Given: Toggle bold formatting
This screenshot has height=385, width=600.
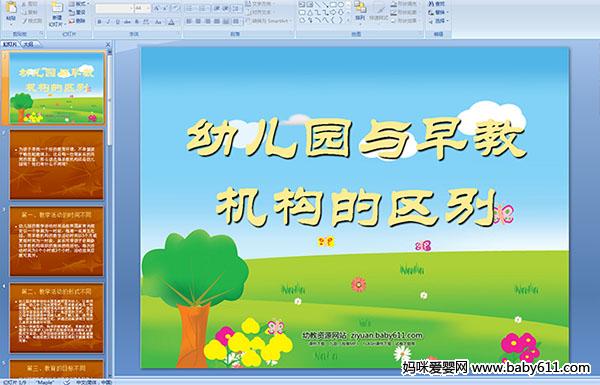Looking at the screenshot, I should [100, 22].
